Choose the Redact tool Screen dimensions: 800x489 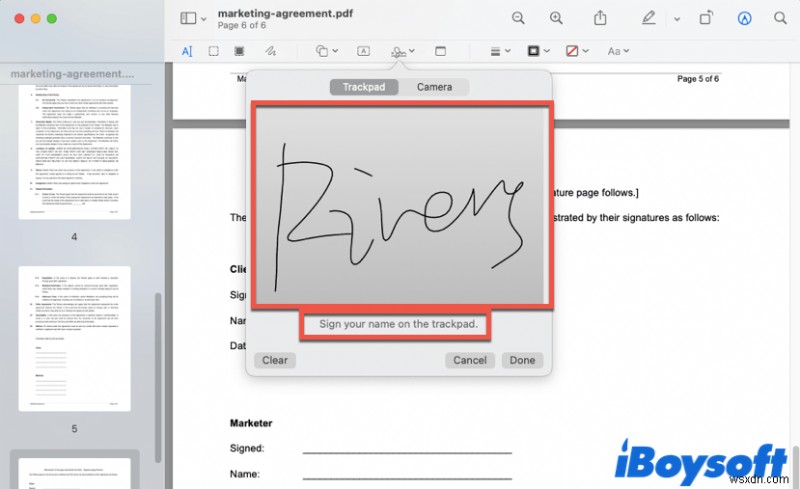pyautogui.click(x=239, y=51)
